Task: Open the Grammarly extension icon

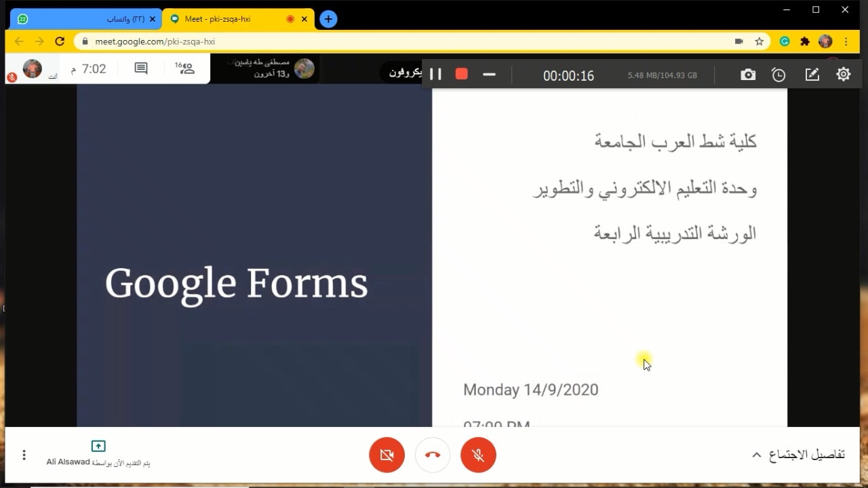Action: (785, 41)
